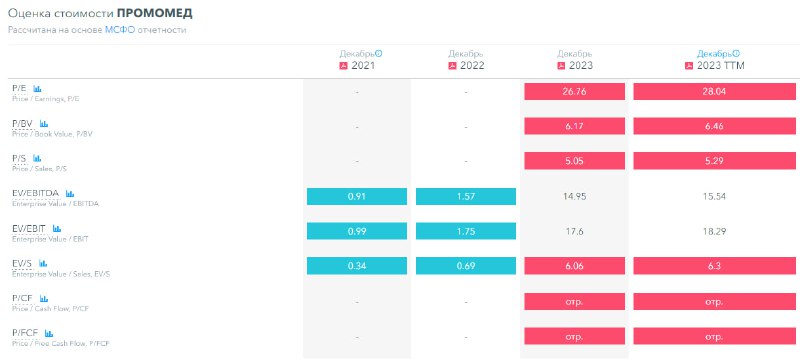Open the chart icon next to P/FCF
This screenshot has width=800, height=363.
click(x=49, y=333)
